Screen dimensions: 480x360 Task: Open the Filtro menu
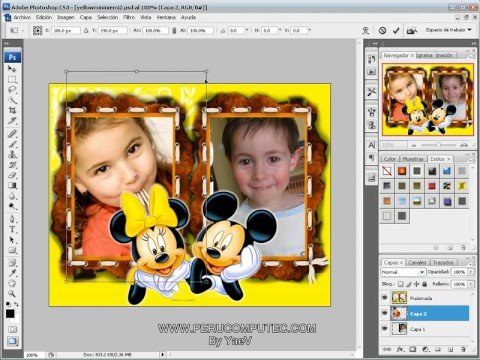coord(129,17)
